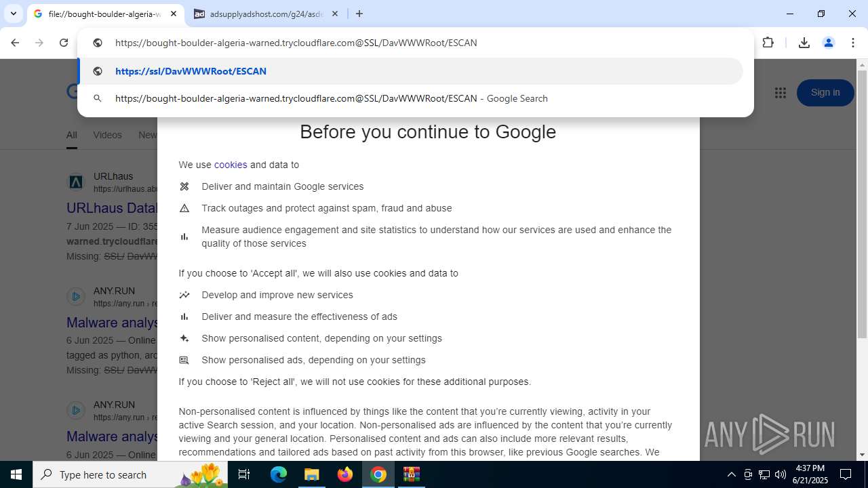Viewport: 868px width, 488px height.
Task: Click the URLhaus site favicon
Action: pos(76,182)
